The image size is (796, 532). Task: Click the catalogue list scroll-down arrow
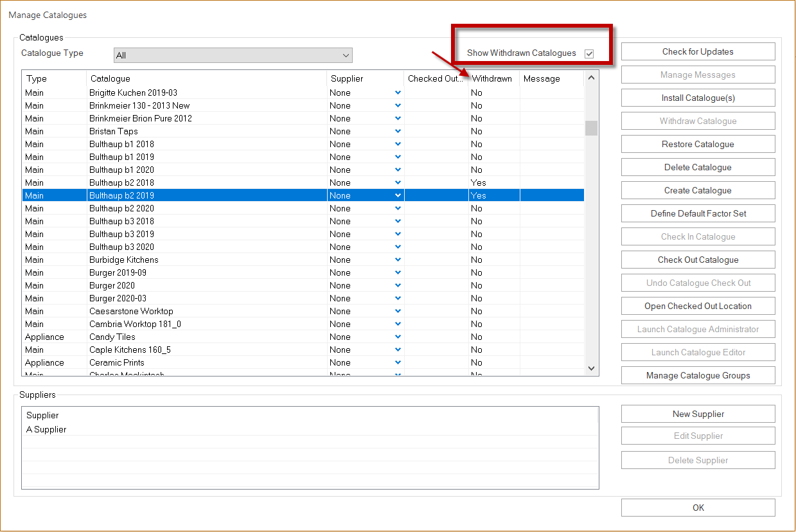tap(591, 368)
